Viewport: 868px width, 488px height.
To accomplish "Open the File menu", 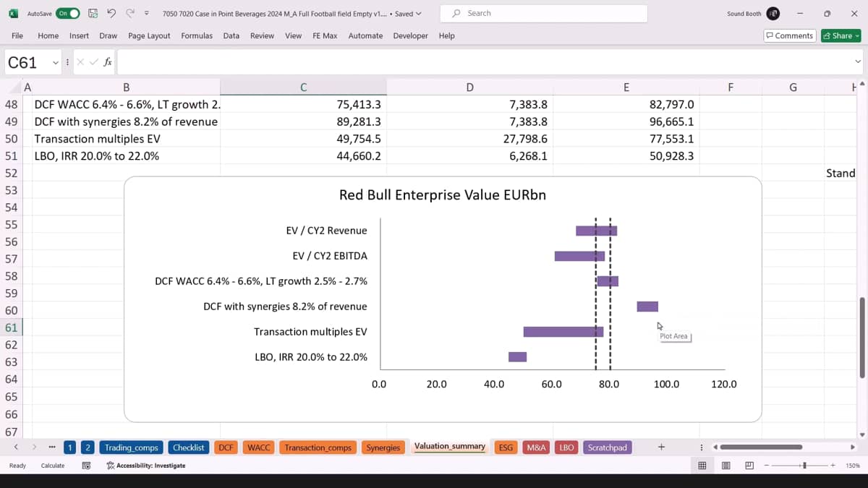I will [x=17, y=35].
